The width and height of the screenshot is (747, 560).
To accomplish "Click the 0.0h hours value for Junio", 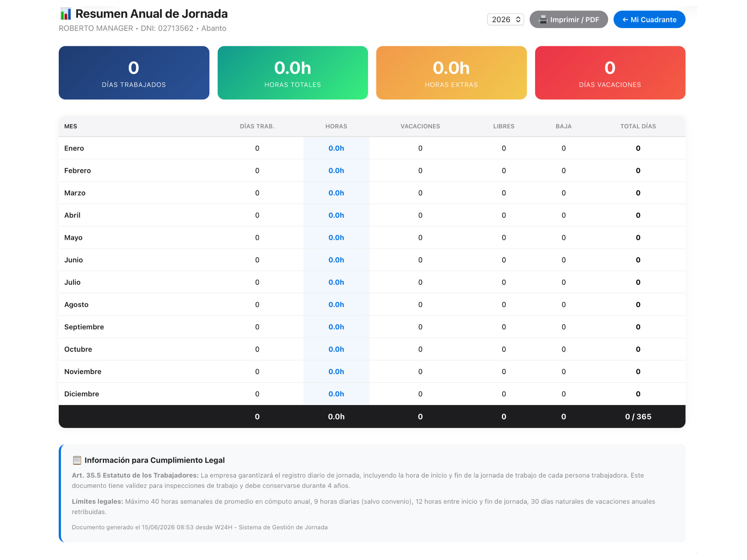I will coord(336,260).
